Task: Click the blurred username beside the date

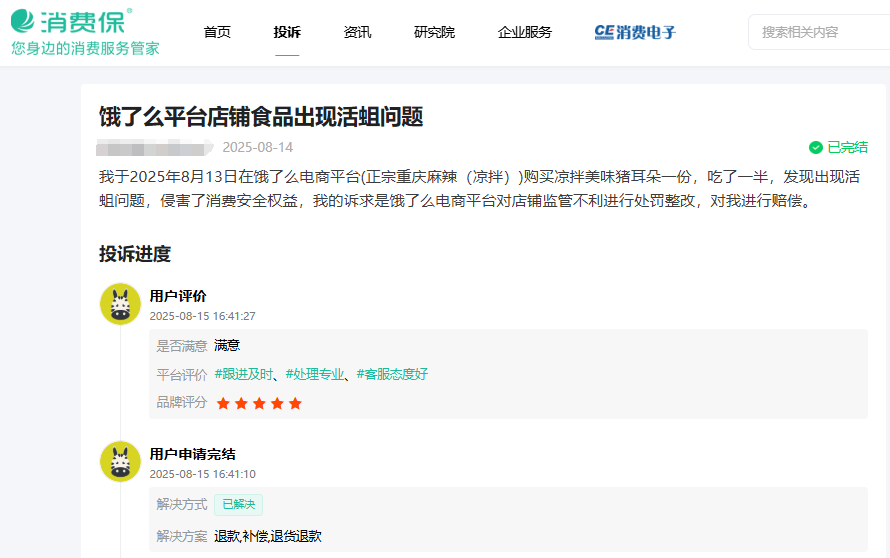Action: 154,148
